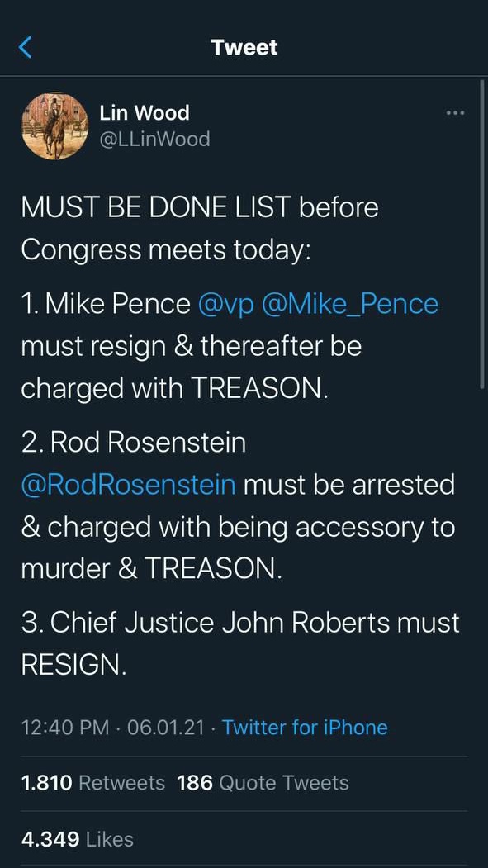View the 186 Quote Tweets

tap(263, 783)
